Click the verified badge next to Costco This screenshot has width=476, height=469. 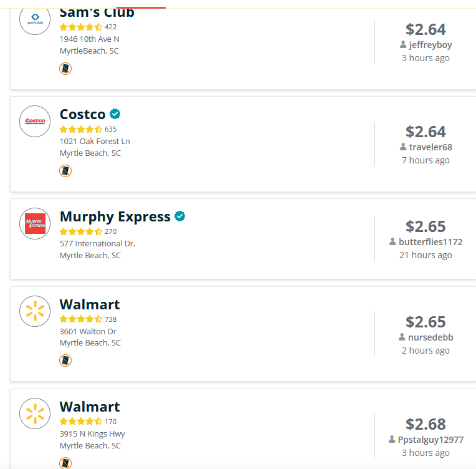[115, 114]
